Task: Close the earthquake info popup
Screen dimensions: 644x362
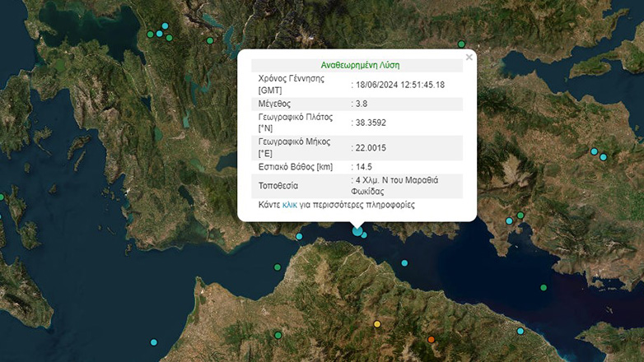Action: [x=469, y=58]
